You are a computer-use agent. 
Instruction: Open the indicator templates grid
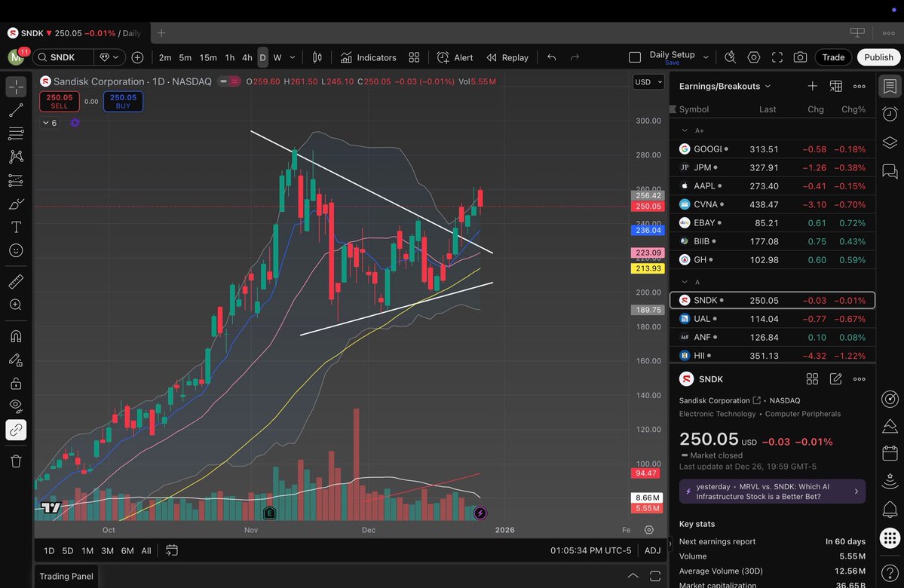414,57
